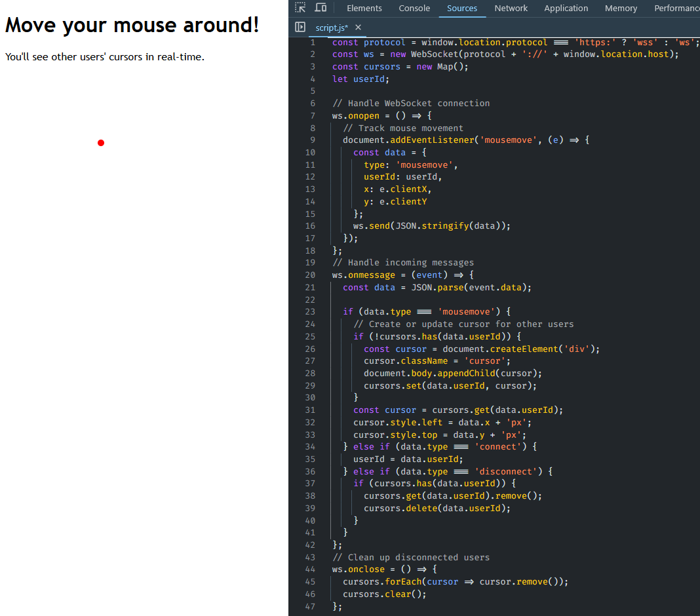Screen dimensions: 700x616
Task: Activate the inspect element picker icon
Action: pos(300,8)
